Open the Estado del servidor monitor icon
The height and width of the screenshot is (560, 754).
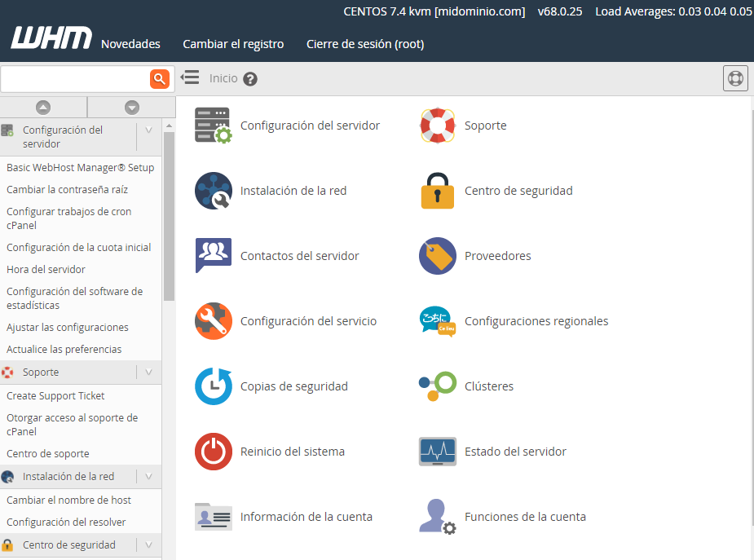(437, 452)
